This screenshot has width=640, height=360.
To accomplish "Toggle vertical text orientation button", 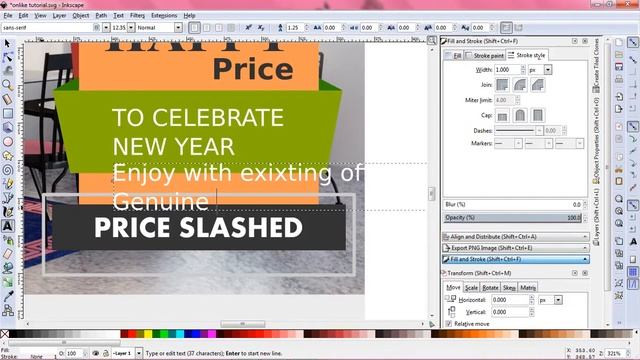I will coord(518,27).
